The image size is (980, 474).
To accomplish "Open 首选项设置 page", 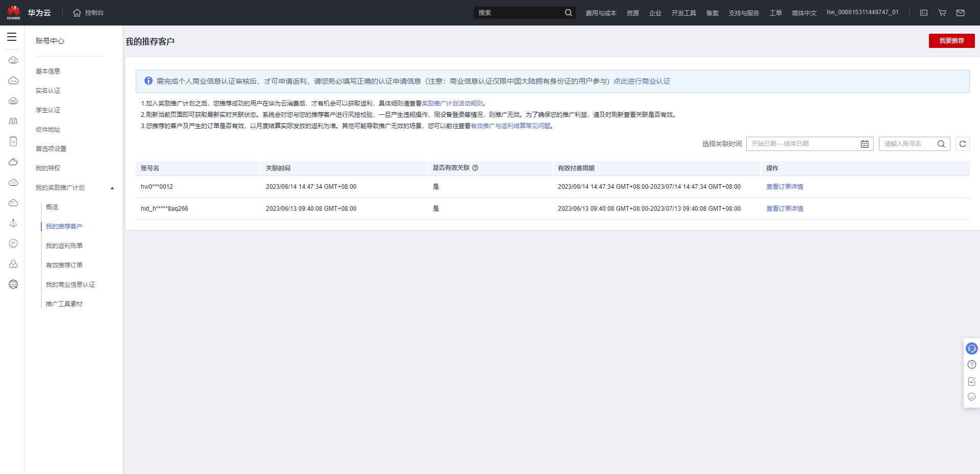I will 51,149.
